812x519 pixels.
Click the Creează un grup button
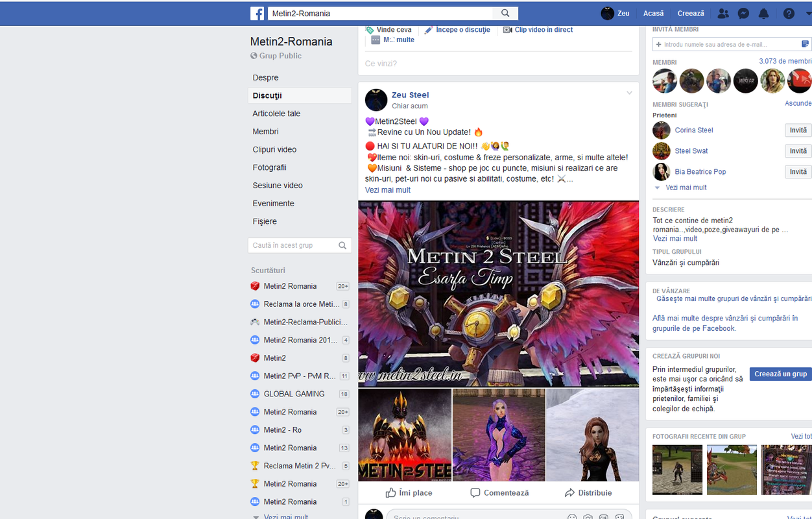click(781, 374)
